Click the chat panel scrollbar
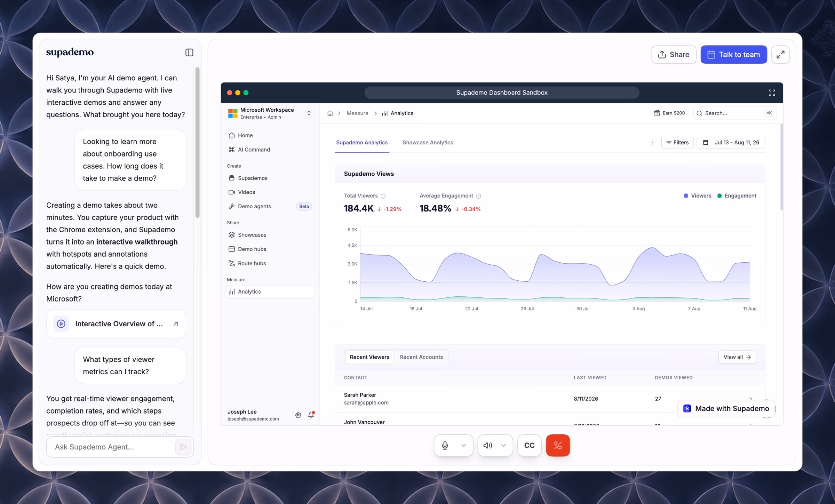835x504 pixels. pos(197,143)
